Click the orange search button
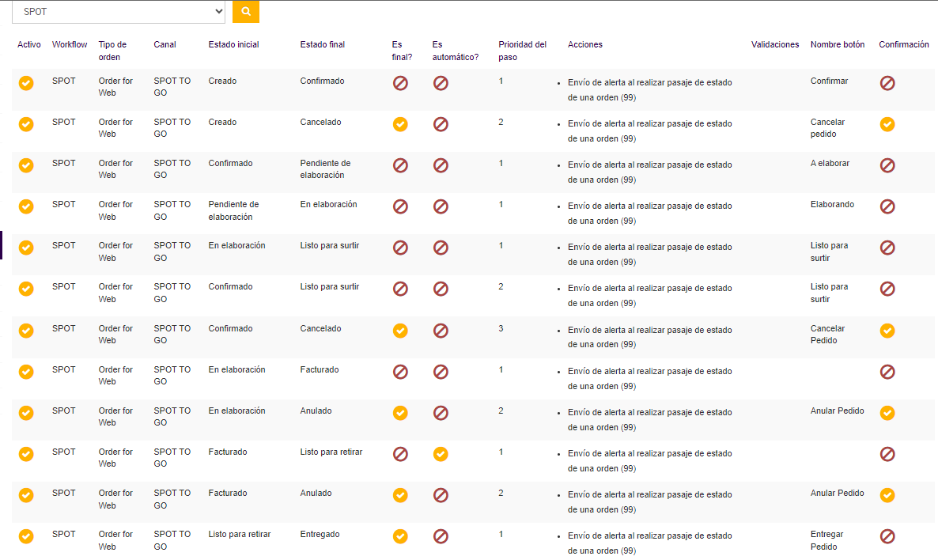 pos(246,12)
